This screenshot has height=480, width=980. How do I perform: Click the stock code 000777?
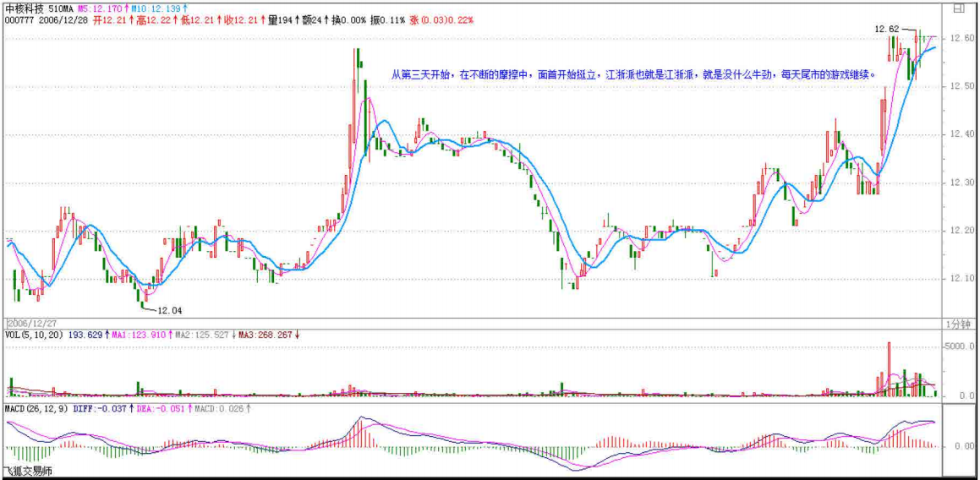click(19, 19)
